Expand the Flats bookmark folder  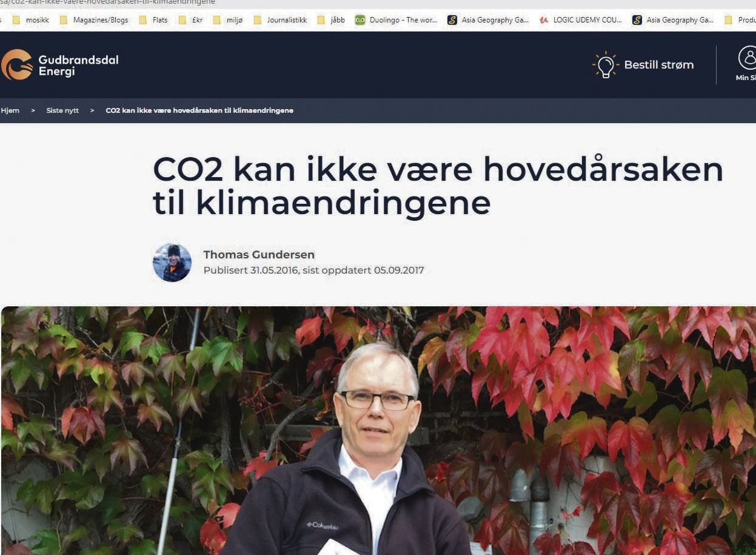point(153,20)
